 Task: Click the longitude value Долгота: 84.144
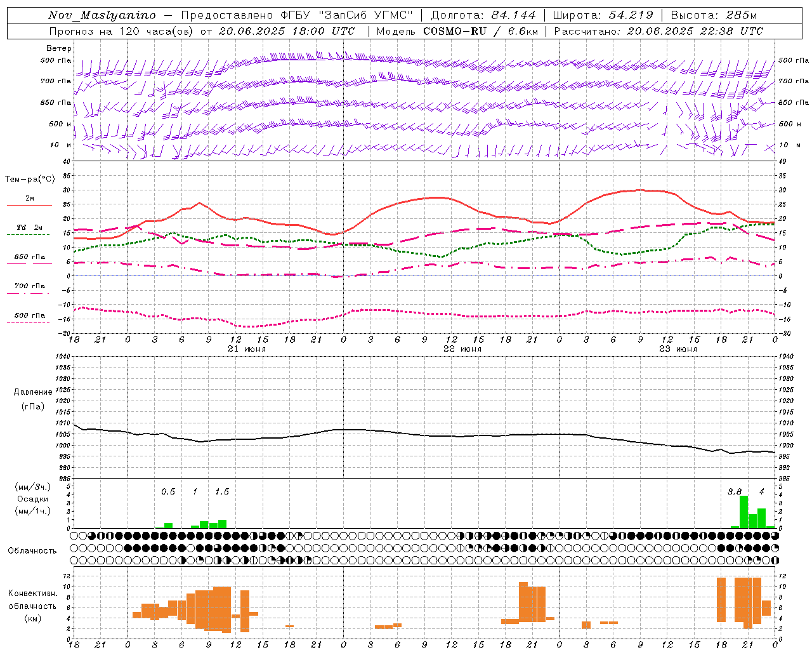[483, 15]
